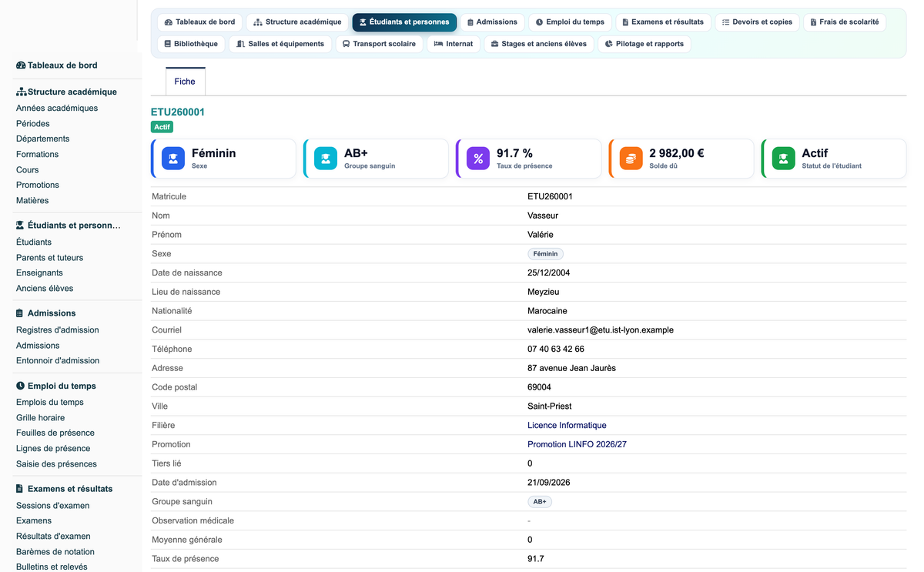The width and height of the screenshot is (924, 572).
Task: Open Sessions d'examen in sidebar
Action: [53, 506]
